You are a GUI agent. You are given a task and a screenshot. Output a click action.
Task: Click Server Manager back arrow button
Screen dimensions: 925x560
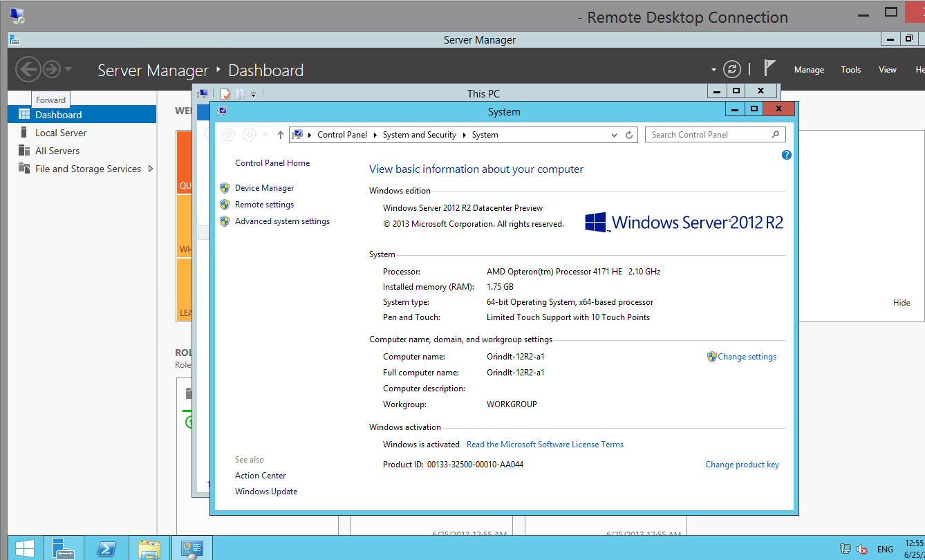[28, 69]
